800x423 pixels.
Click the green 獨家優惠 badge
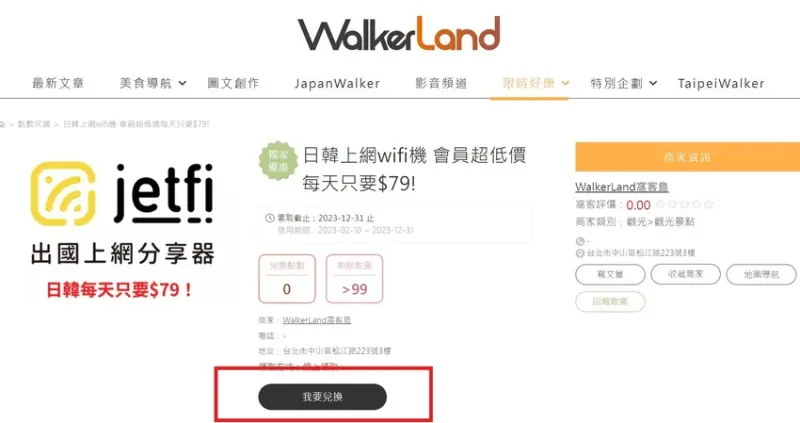pos(278,161)
